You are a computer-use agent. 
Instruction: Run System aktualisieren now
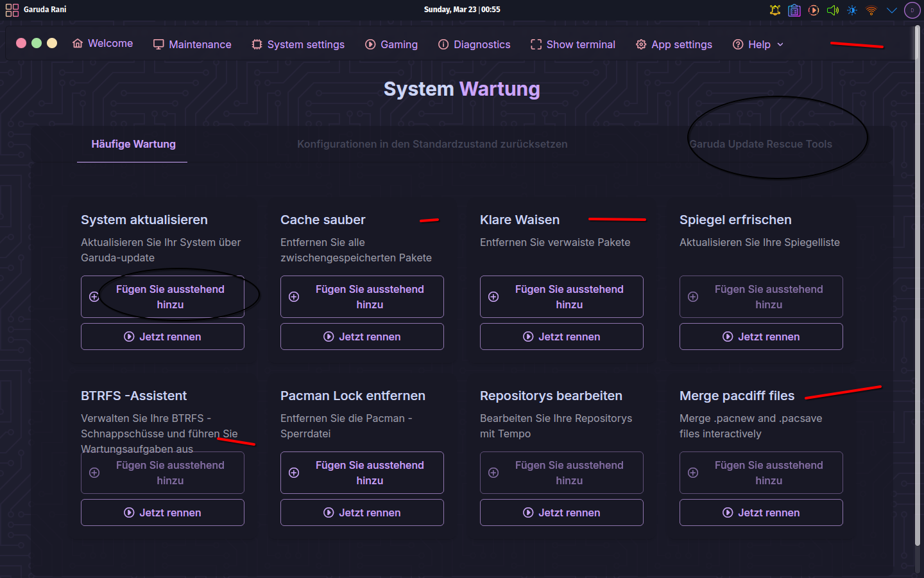(162, 337)
